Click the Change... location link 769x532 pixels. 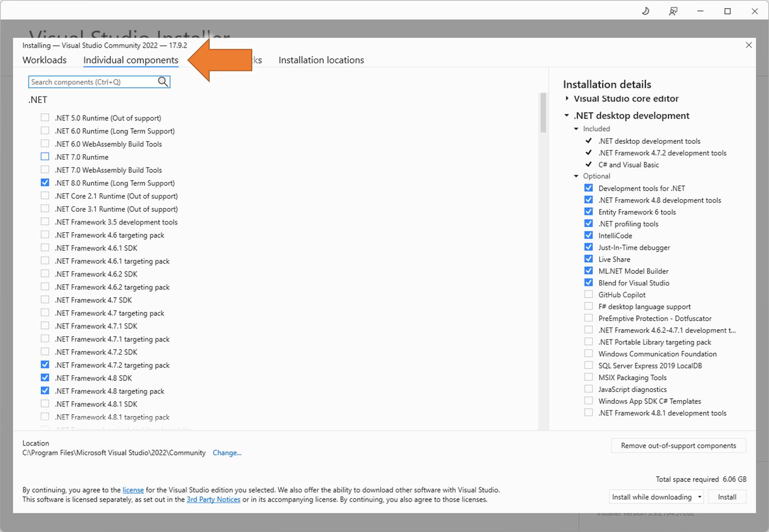pos(227,453)
